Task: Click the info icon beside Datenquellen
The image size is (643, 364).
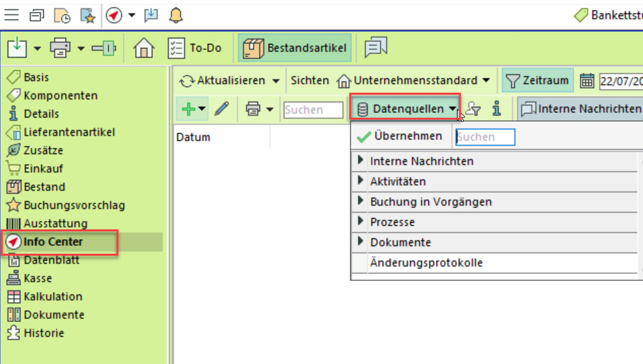Action: click(x=496, y=109)
